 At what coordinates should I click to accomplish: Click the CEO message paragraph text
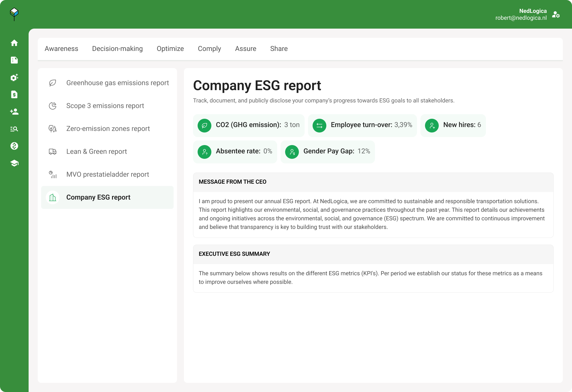click(x=372, y=214)
